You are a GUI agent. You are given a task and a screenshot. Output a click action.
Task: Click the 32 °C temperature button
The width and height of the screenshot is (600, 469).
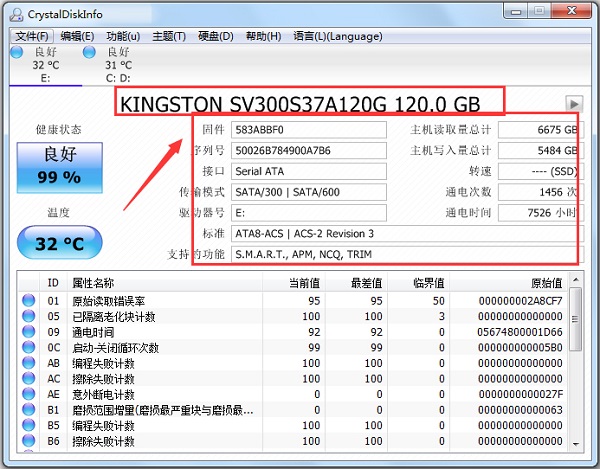pos(60,243)
